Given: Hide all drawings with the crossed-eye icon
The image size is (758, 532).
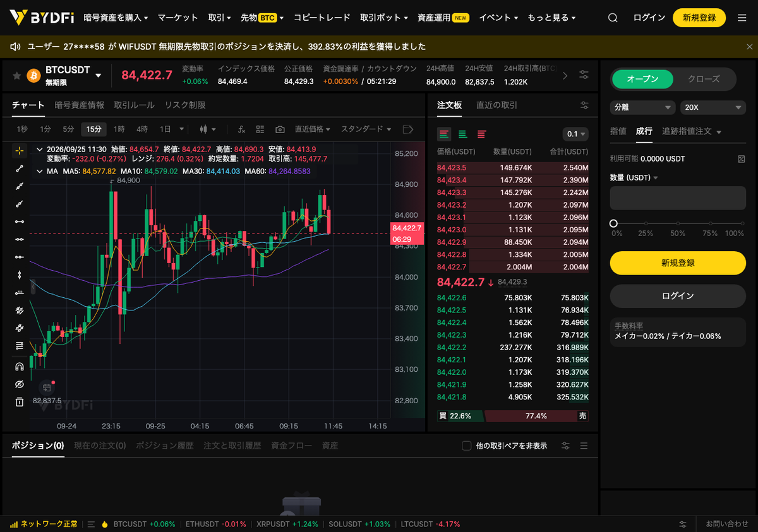Looking at the screenshot, I should (20, 384).
